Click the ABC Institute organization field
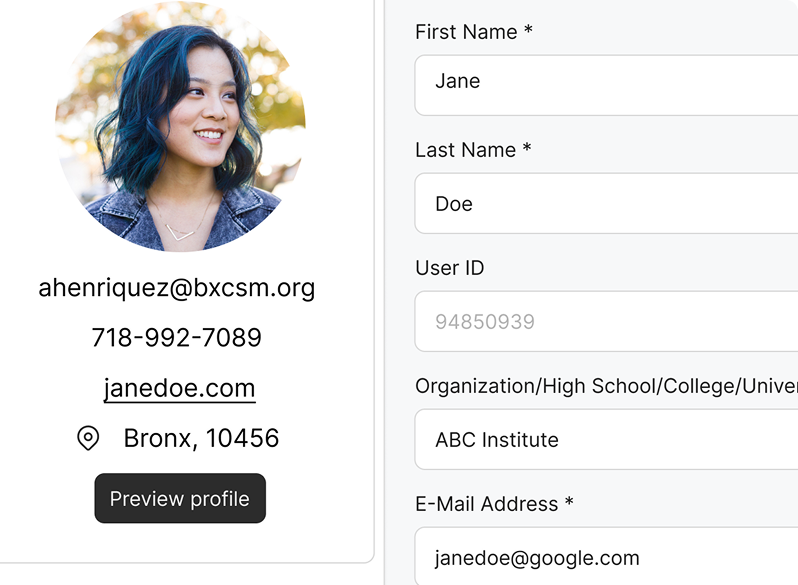This screenshot has width=798, height=585. point(606,439)
